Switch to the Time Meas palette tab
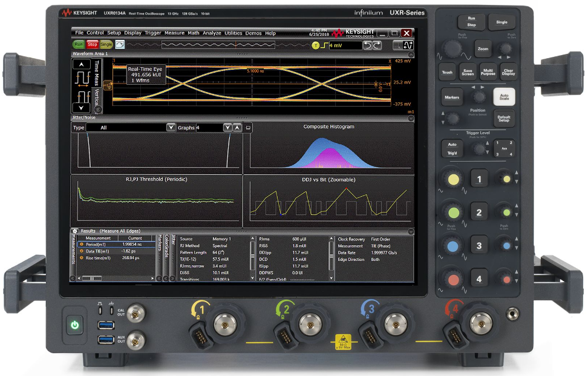The image size is (588, 376). [97, 73]
